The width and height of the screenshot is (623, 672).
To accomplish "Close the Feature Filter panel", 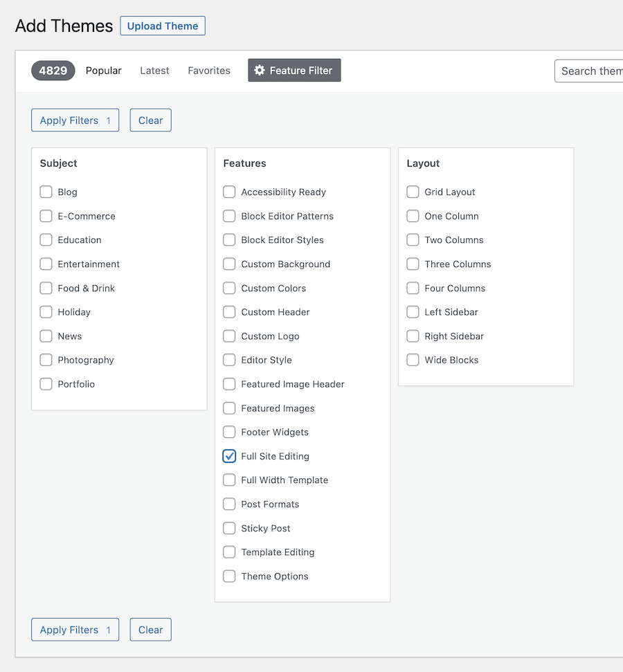I will [x=294, y=71].
